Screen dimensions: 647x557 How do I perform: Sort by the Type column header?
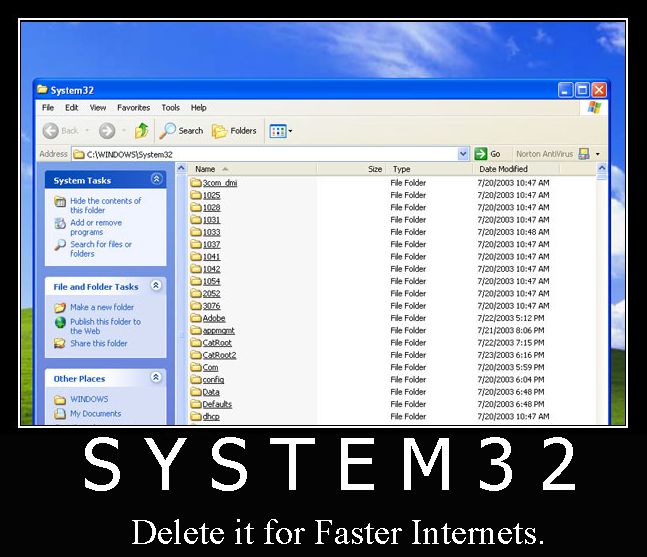[x=430, y=169]
